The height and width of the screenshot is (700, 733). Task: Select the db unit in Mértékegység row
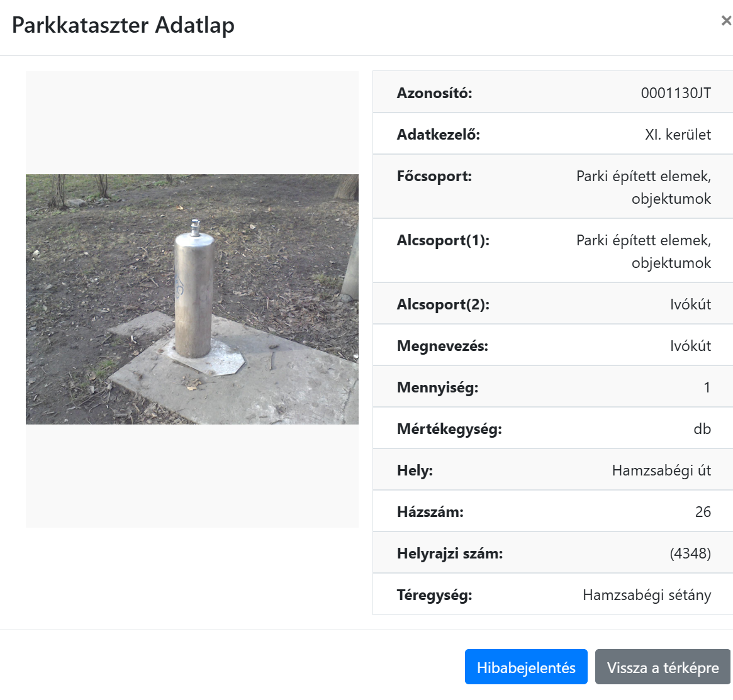coord(702,429)
